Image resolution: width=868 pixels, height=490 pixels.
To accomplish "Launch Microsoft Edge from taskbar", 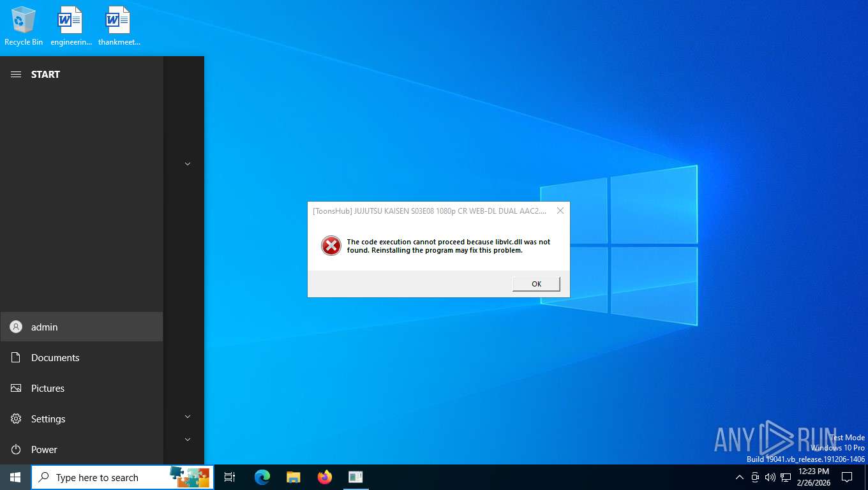I will tap(262, 477).
